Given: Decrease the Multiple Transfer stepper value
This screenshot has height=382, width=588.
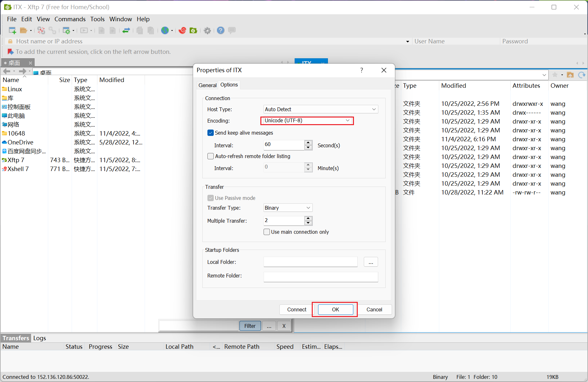Looking at the screenshot, I should 308,223.
